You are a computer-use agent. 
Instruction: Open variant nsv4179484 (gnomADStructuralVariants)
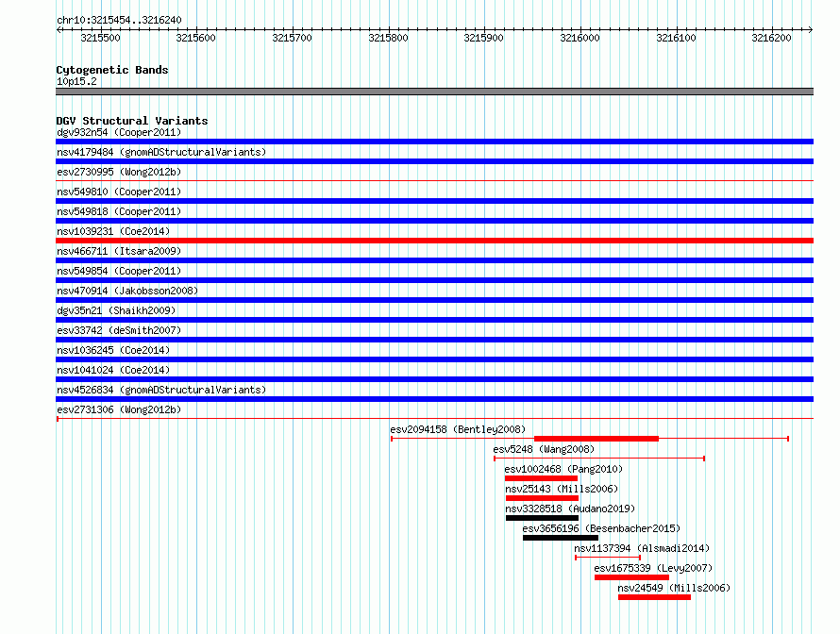tap(161, 152)
